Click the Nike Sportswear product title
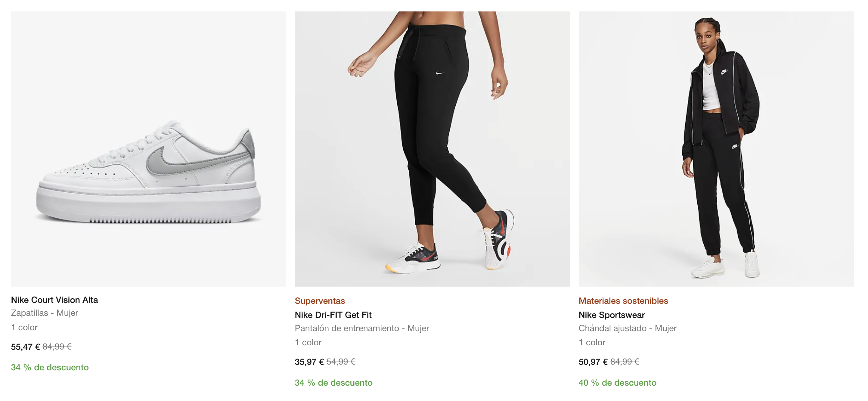Viewport: 868px width, 401px height. click(x=612, y=315)
